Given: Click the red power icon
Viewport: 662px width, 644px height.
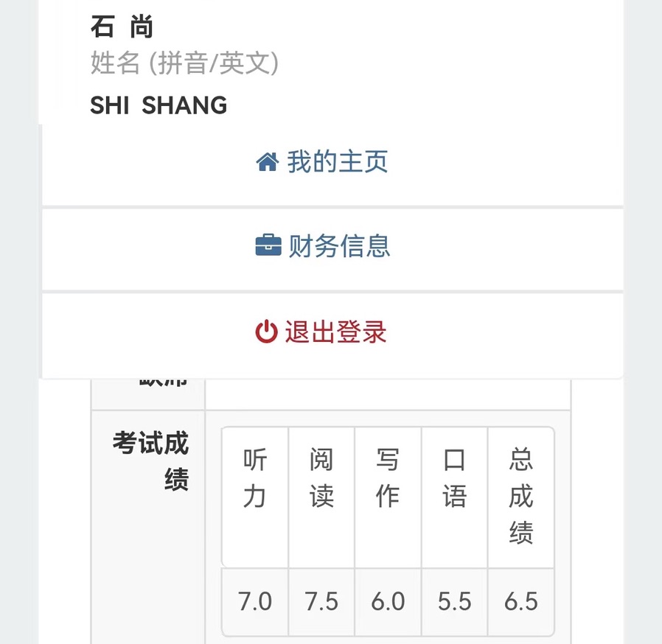Looking at the screenshot, I should 266,332.
